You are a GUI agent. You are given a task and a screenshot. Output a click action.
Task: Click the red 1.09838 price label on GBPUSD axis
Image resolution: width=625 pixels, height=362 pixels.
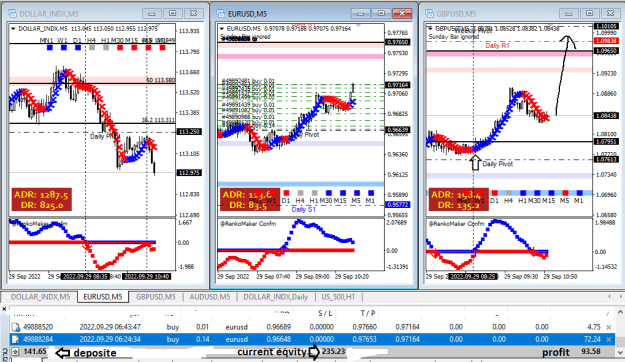(x=605, y=41)
